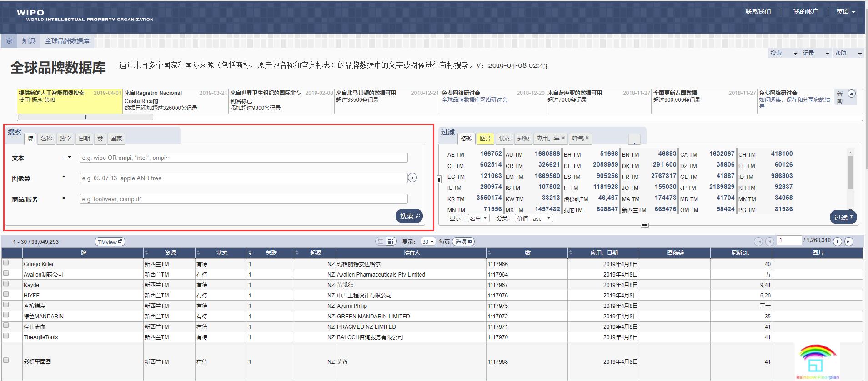Open the 记录 menu in the top right
This screenshot has width=868, height=381.
coord(816,53)
